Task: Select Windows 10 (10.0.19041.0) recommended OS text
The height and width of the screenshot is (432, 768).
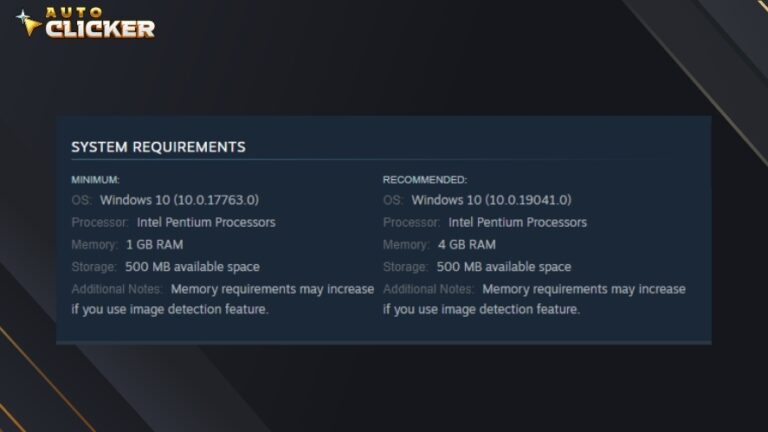Action: tap(491, 200)
